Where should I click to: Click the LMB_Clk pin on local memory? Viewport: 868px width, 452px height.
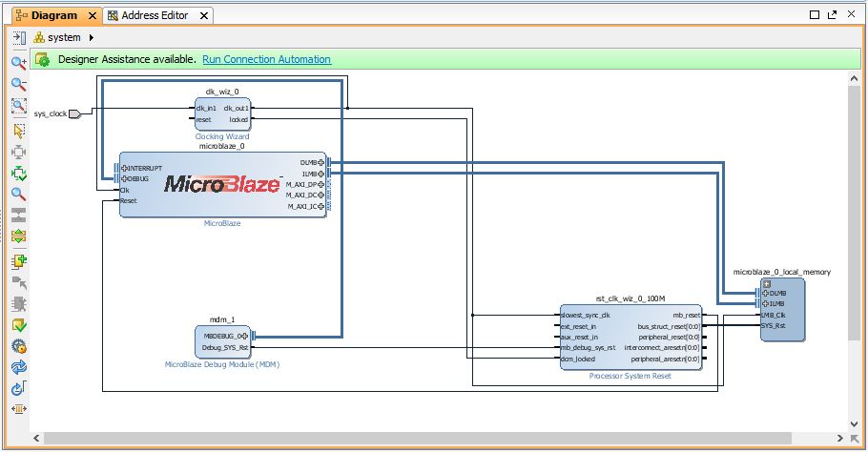[x=774, y=315]
